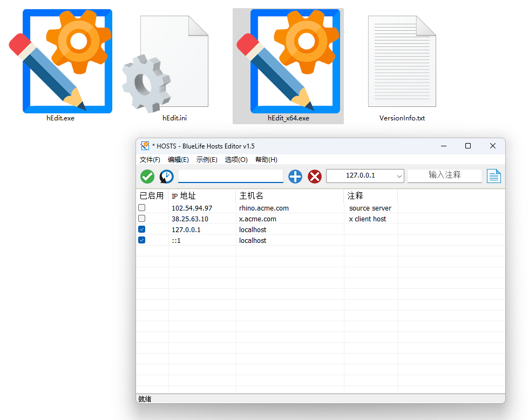
Task: Open the 示例(E) menu
Action: pyautogui.click(x=207, y=160)
